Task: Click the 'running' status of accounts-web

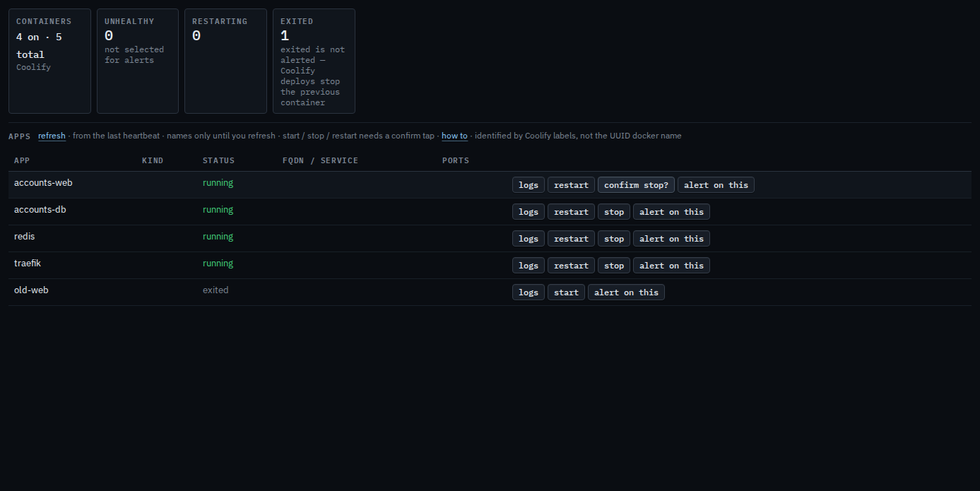Action: click(218, 183)
